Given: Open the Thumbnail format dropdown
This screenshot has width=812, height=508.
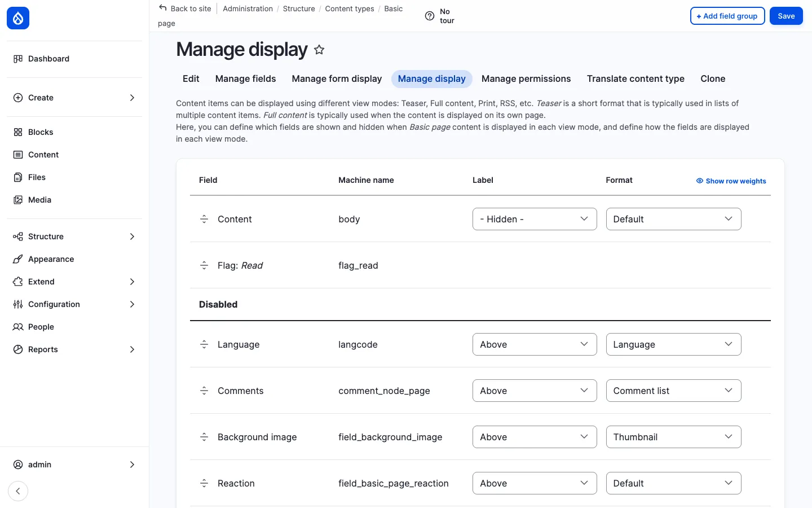Looking at the screenshot, I should 673,437.
